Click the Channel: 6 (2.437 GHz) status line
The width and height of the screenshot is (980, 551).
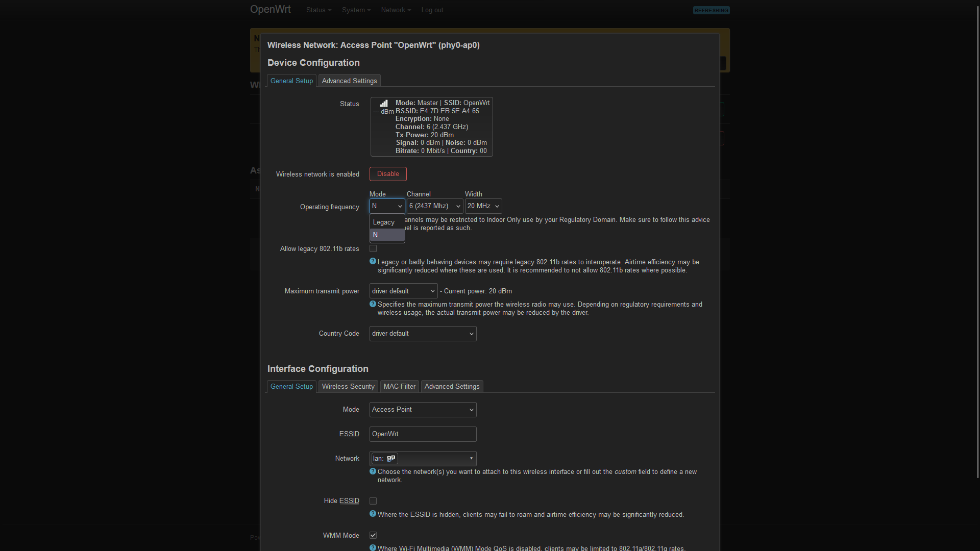click(432, 127)
